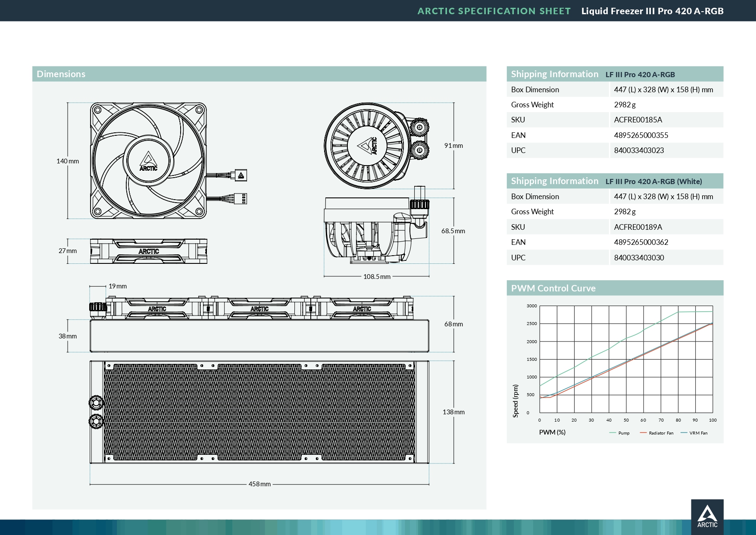Click the upper radiator tube fitting

[x=96, y=403]
